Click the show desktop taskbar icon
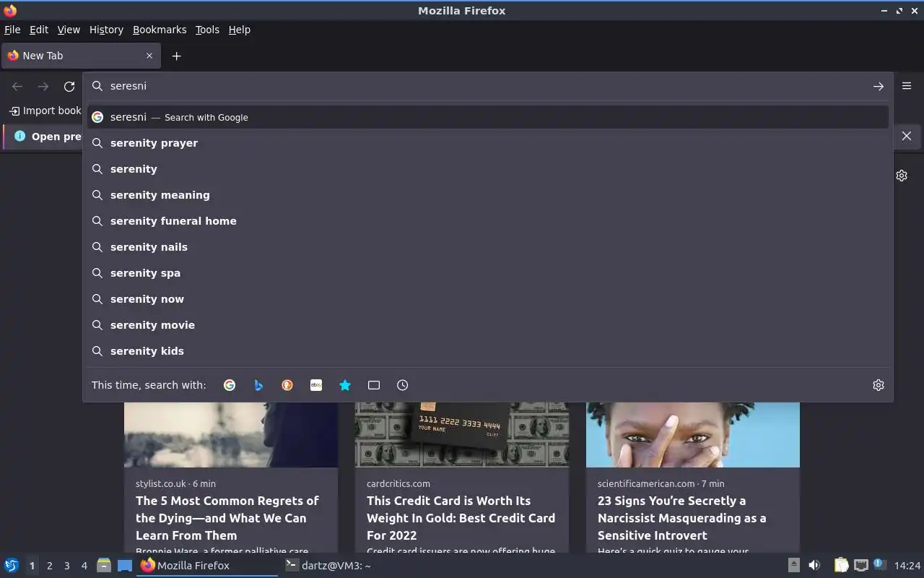Viewport: 924px width, 578px height. (125, 565)
